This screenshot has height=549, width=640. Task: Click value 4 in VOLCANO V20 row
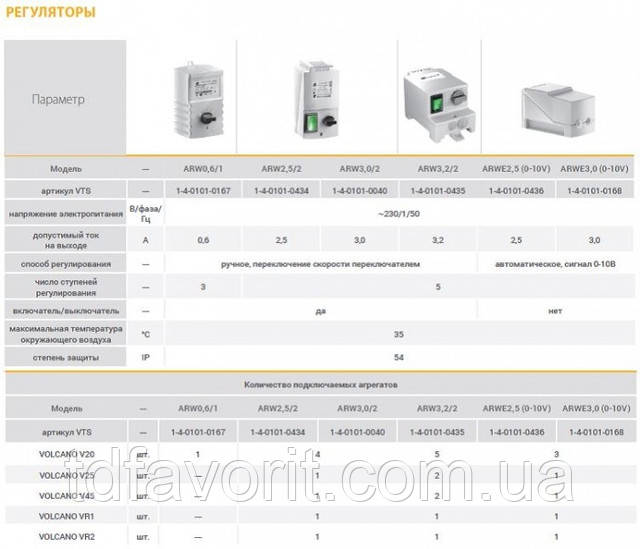(x=318, y=454)
